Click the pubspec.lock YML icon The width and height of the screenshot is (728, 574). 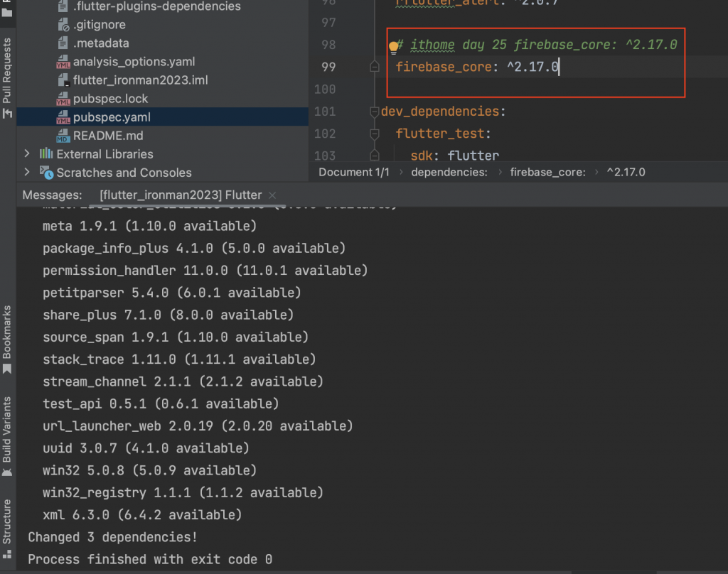pos(63,99)
